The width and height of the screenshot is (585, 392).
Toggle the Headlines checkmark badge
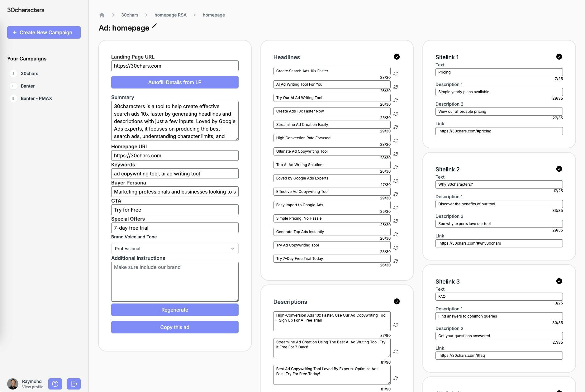pos(397,57)
